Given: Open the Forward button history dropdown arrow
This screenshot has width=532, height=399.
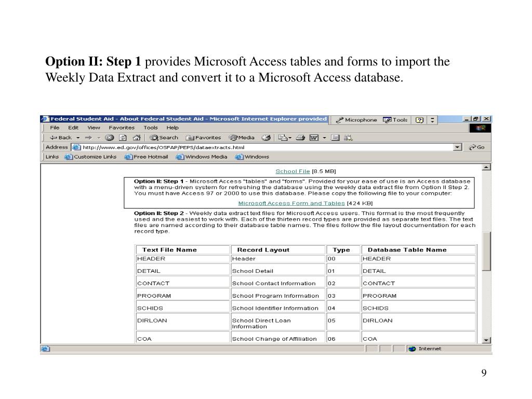Looking at the screenshot, I should (x=99, y=138).
